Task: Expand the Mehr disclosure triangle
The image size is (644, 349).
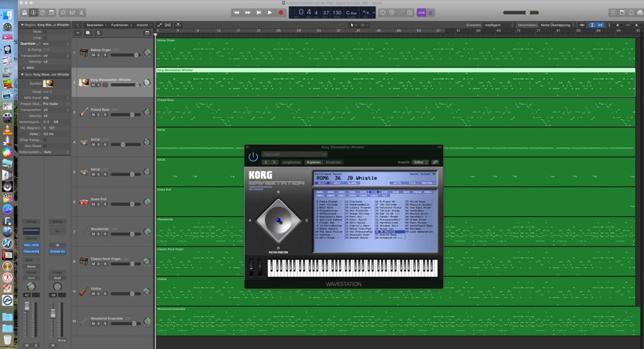Action: pos(24,68)
